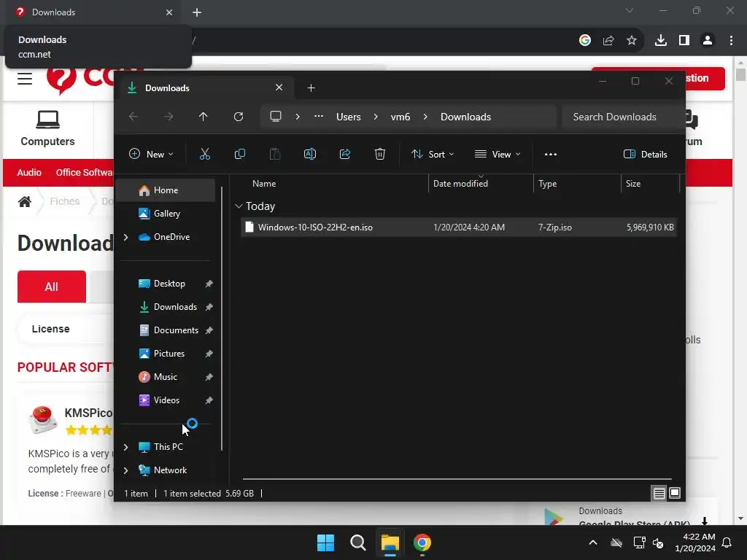
Task: Select Home in the navigation pane
Action: pos(166,190)
